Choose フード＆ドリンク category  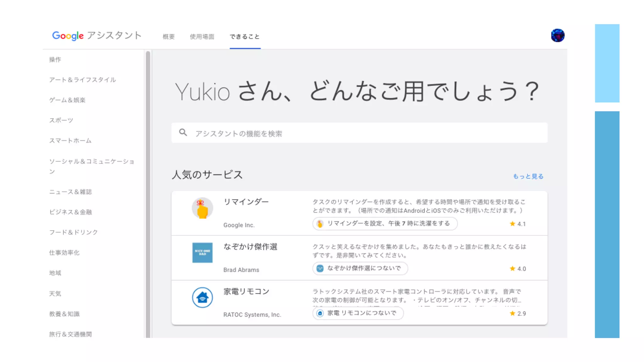click(73, 232)
